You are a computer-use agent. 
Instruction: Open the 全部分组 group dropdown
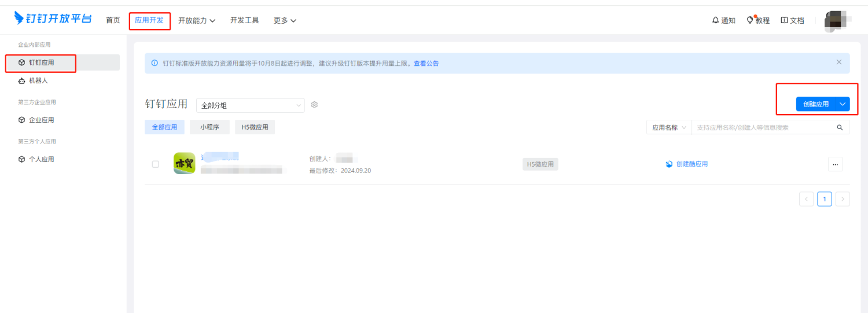tap(251, 105)
